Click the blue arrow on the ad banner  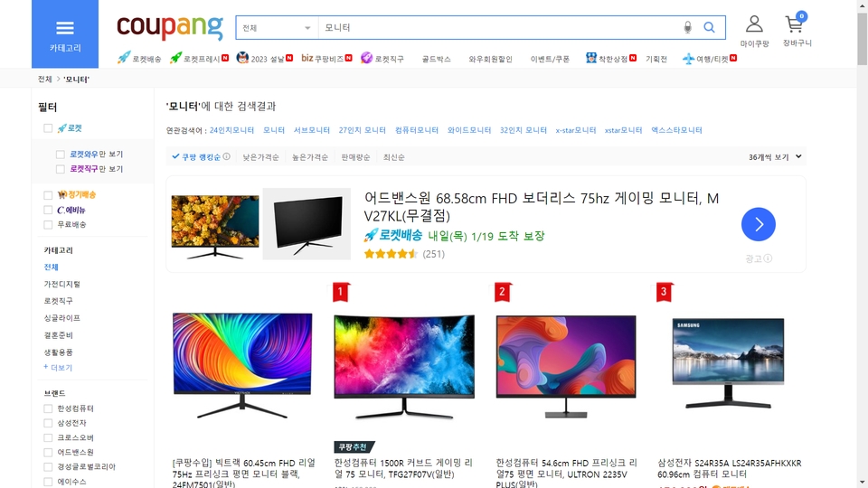click(x=759, y=224)
